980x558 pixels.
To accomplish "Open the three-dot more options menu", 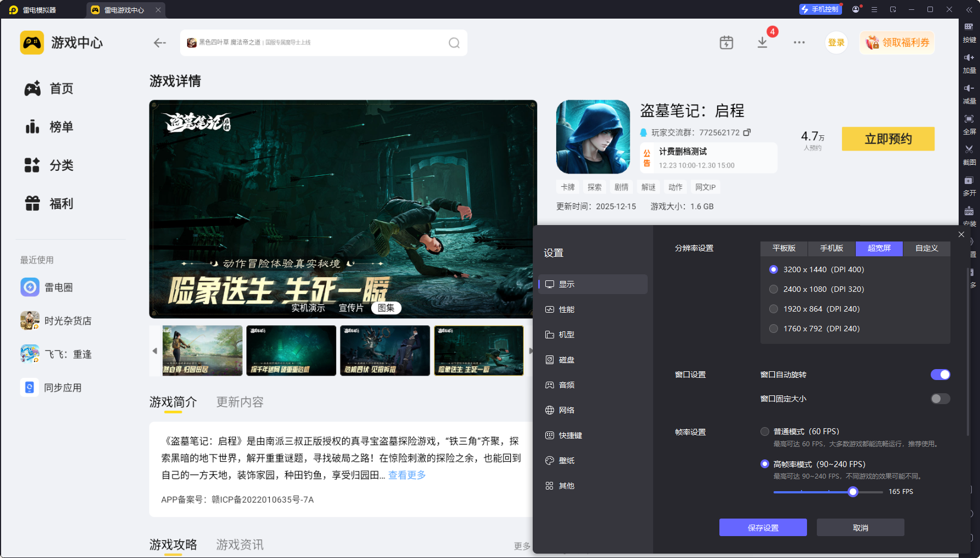I will [x=799, y=43].
